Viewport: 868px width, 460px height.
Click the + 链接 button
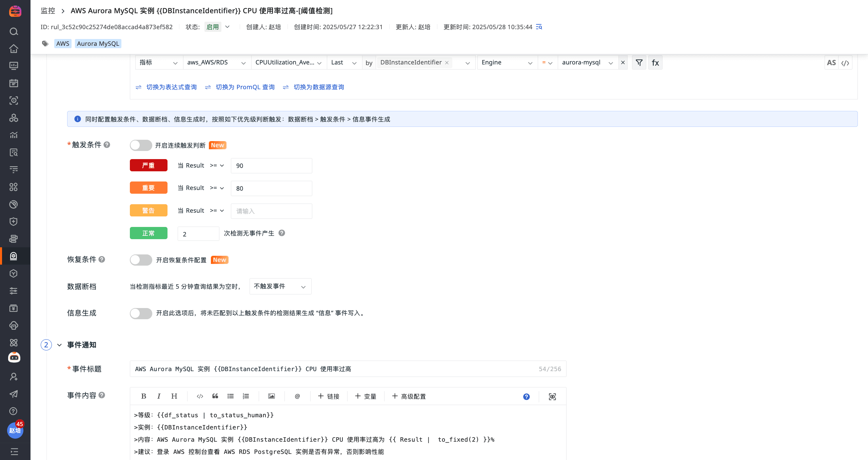pyautogui.click(x=329, y=396)
